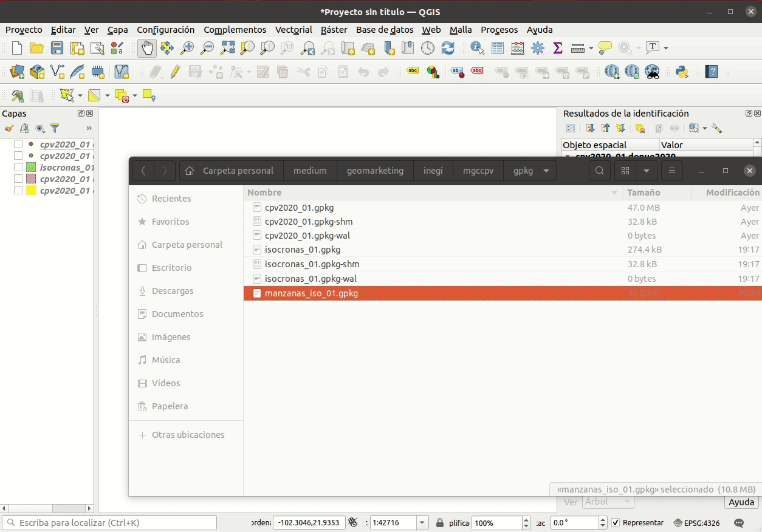Open view options dropdown in file manager
The image size is (762, 532).
coord(646,171)
